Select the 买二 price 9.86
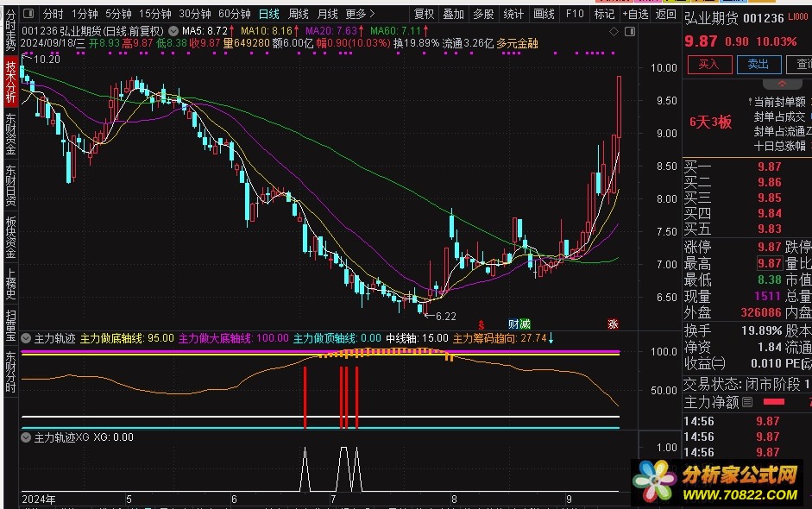The height and width of the screenshot is (509, 812). [769, 182]
